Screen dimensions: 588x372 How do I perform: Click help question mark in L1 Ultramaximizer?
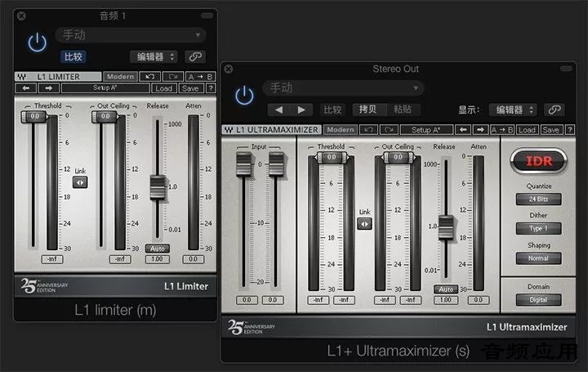click(x=570, y=130)
